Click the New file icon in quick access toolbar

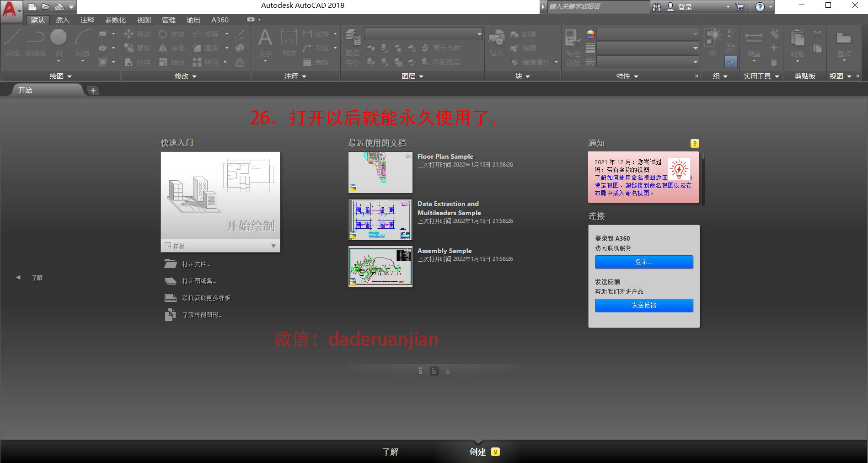click(32, 7)
